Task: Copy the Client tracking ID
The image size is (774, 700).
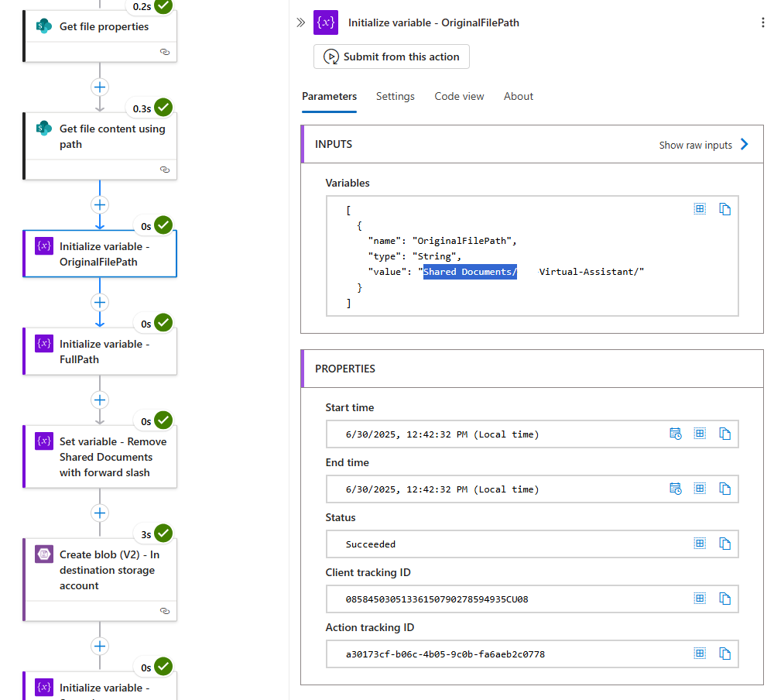Action: pos(725,599)
